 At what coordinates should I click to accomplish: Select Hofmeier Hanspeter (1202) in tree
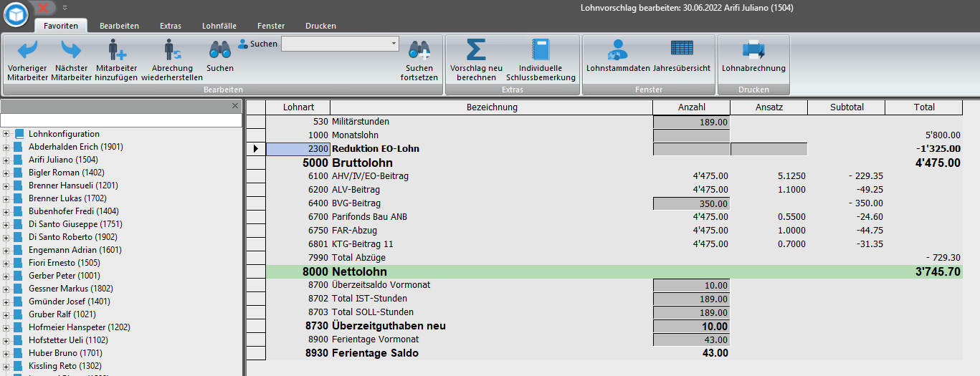point(80,327)
